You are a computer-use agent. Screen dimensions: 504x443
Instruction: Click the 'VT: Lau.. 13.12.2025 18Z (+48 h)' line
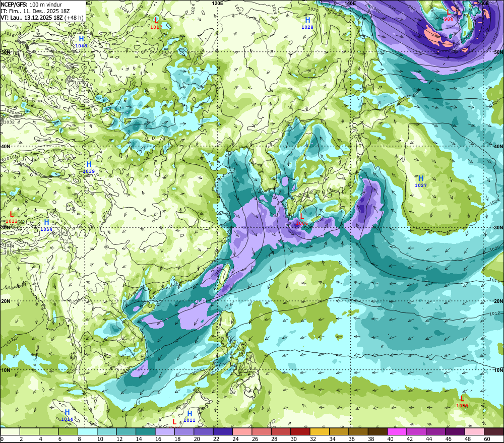pyautogui.click(x=42, y=18)
